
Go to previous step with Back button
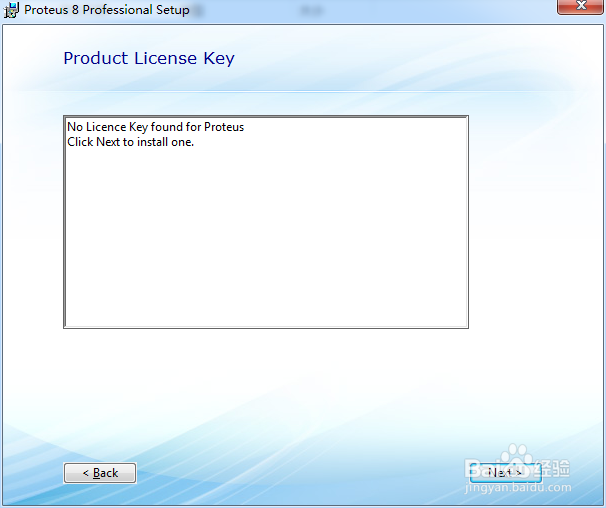tap(100, 473)
